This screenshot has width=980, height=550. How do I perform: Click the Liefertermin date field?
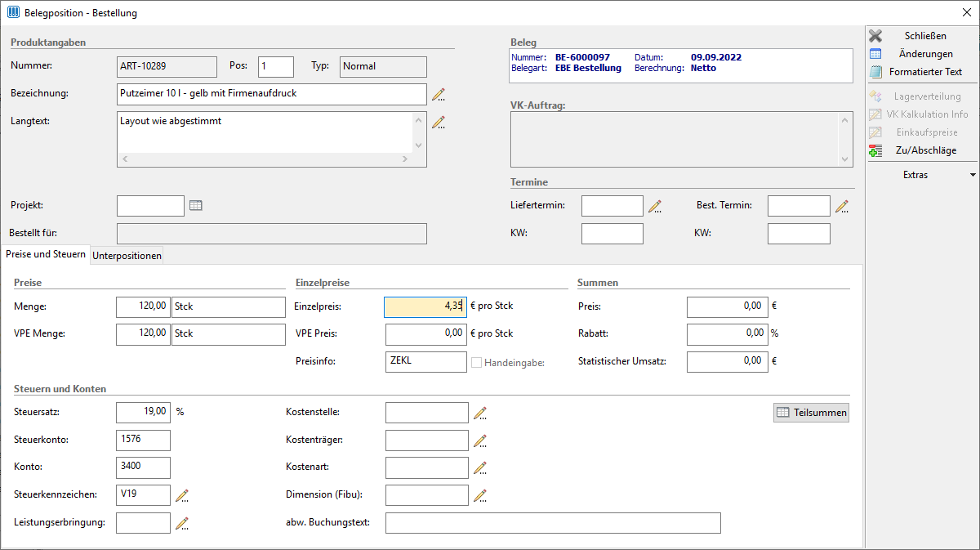(612, 206)
